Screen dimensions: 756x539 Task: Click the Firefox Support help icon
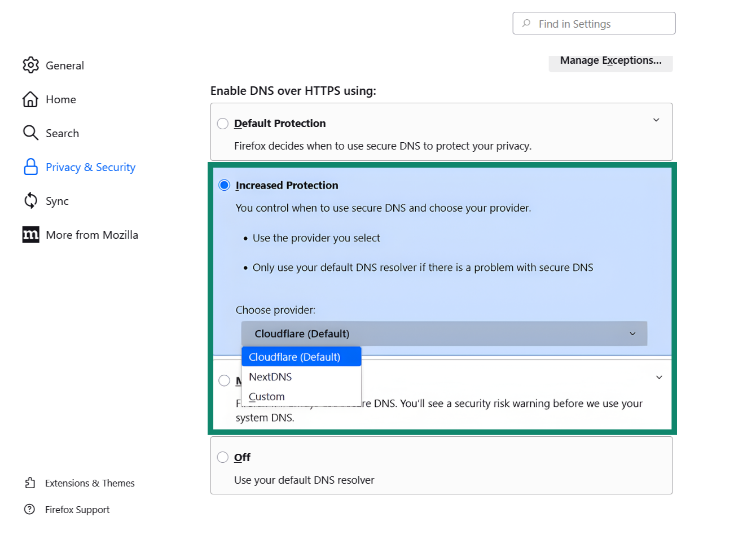point(30,509)
